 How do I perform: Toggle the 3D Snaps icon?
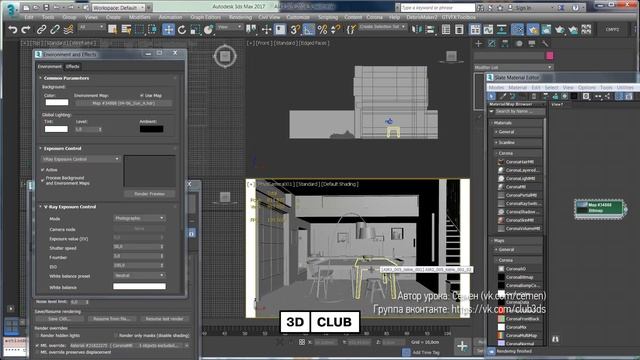click(295, 29)
